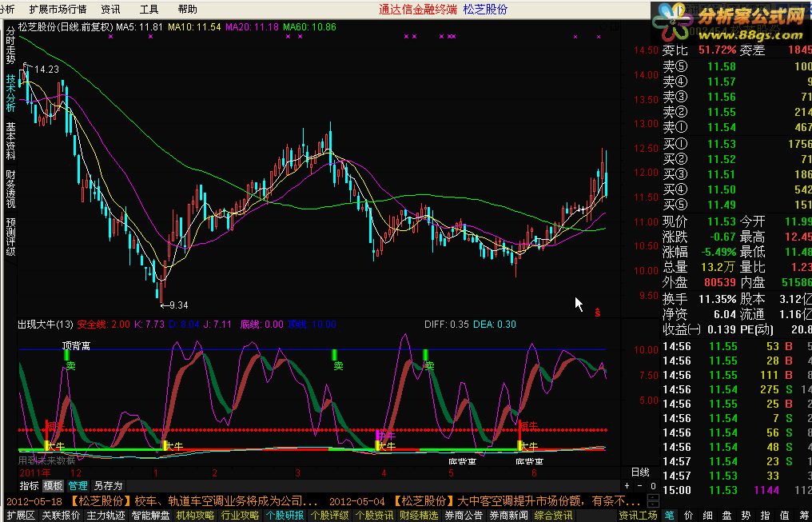Click the 另存为 button
Image resolution: width=812 pixels, height=522 pixels.
pyautogui.click(x=108, y=486)
